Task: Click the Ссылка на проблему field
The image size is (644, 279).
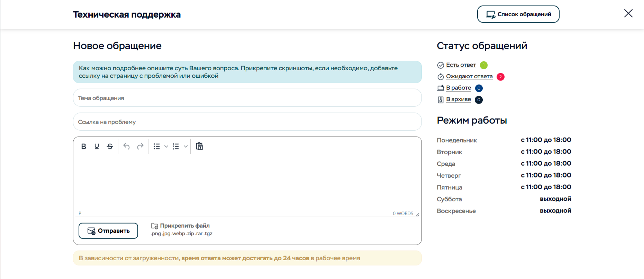Action: click(247, 122)
